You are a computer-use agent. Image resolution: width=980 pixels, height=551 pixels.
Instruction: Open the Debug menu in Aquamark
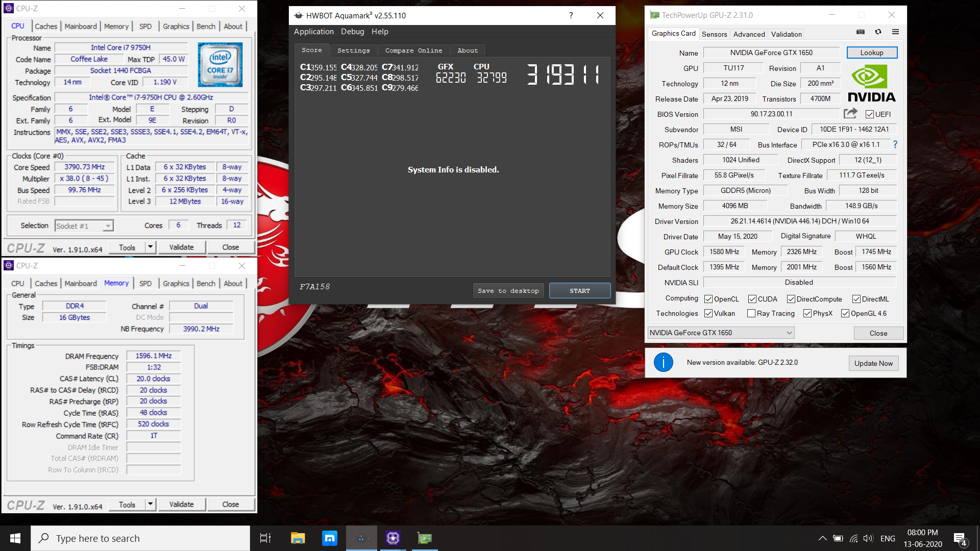pyautogui.click(x=352, y=32)
